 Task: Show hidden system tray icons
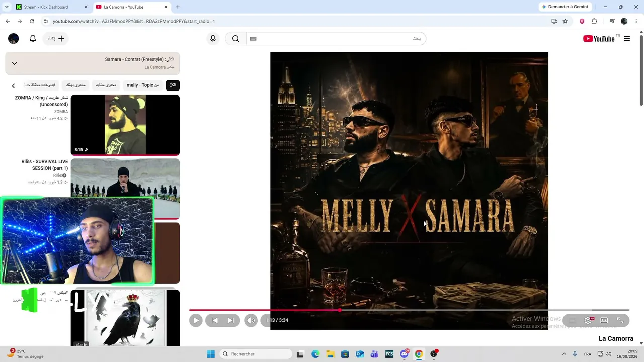point(564,354)
